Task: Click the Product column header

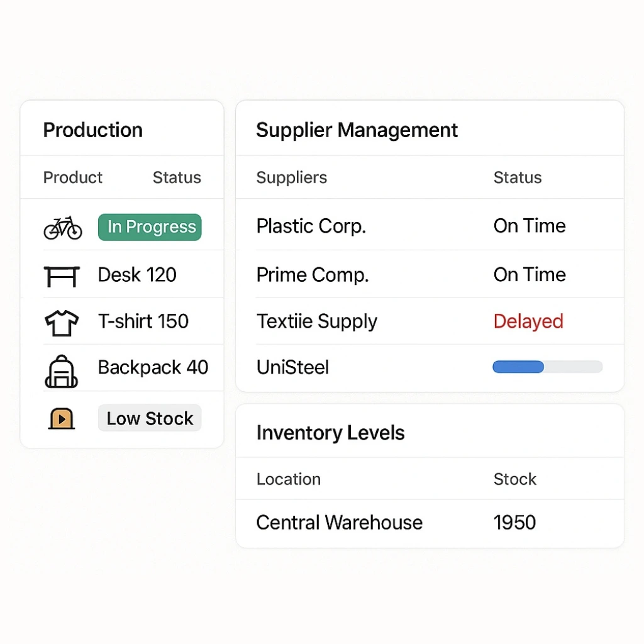Action: click(73, 177)
